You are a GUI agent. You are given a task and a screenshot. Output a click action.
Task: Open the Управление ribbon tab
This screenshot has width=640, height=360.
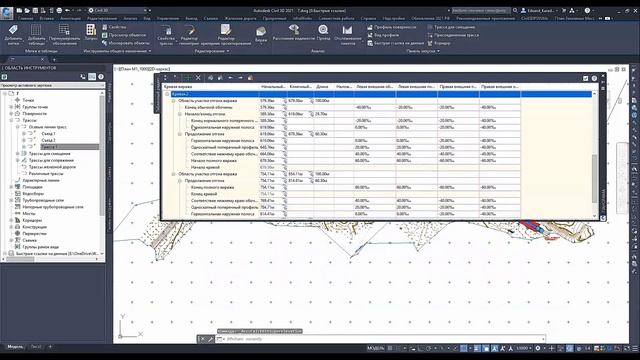[x=168, y=18]
